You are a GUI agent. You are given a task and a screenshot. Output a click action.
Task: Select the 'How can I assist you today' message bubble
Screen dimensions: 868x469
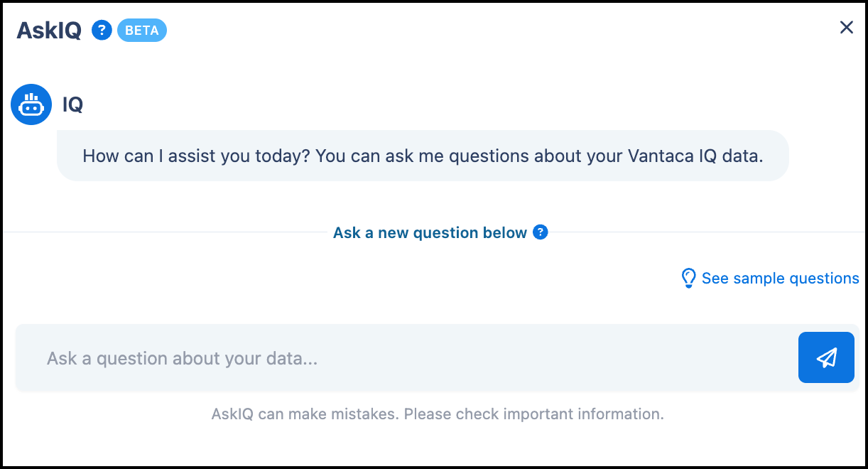423,156
